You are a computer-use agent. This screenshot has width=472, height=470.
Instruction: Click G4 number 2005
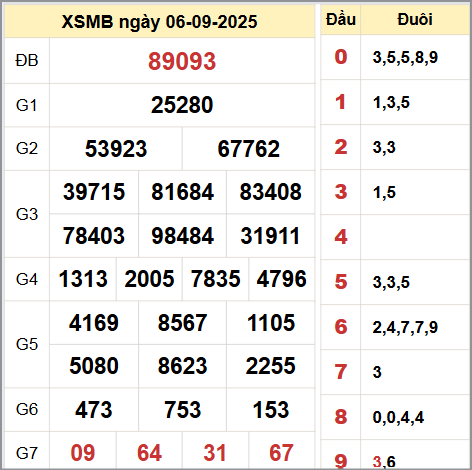(x=149, y=279)
